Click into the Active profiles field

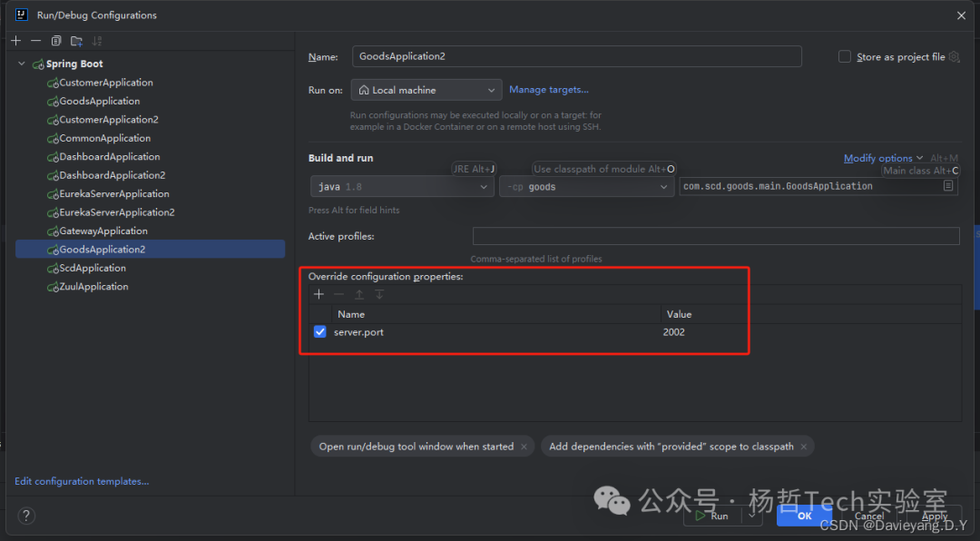point(715,236)
